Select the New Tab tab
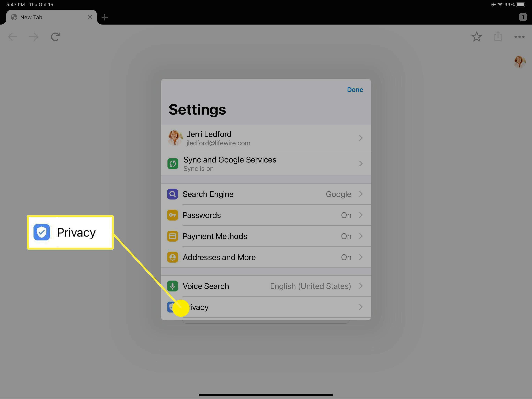The image size is (532, 399). (x=51, y=17)
